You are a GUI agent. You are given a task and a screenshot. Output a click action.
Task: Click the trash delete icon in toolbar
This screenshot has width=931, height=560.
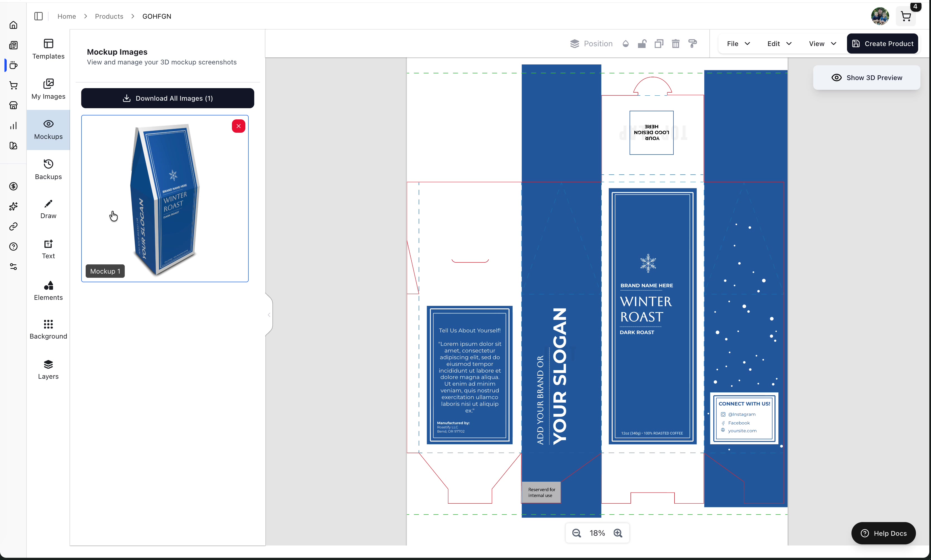[x=675, y=44]
